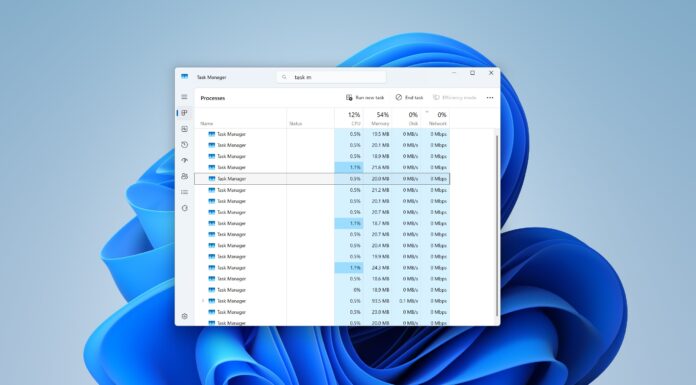Open the three-dots more options menu

pos(490,98)
